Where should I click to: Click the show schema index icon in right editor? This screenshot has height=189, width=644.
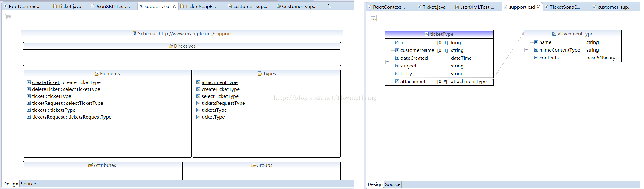point(373,18)
